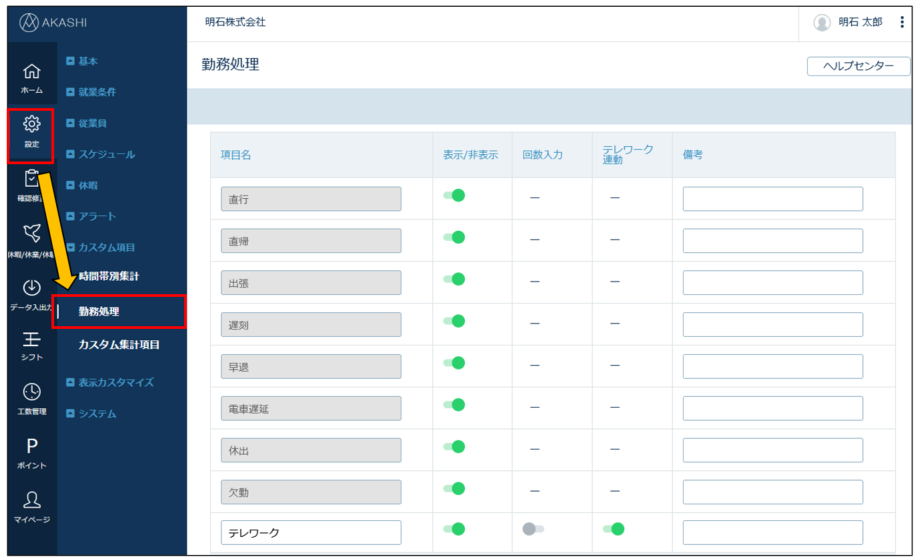The width and height of the screenshot is (919, 560).
Task: Click the Home icon in sidebar
Action: pos(32,72)
